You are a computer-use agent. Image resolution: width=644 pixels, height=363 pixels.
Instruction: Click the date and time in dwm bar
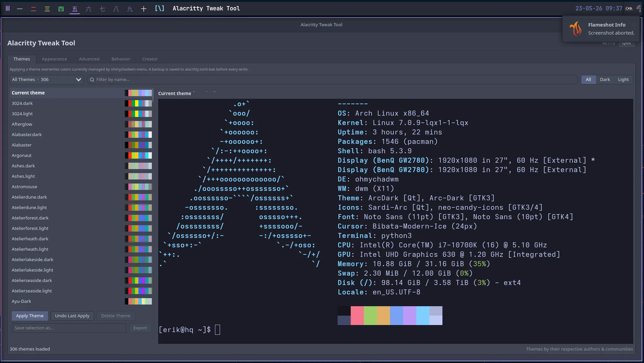(x=599, y=8)
